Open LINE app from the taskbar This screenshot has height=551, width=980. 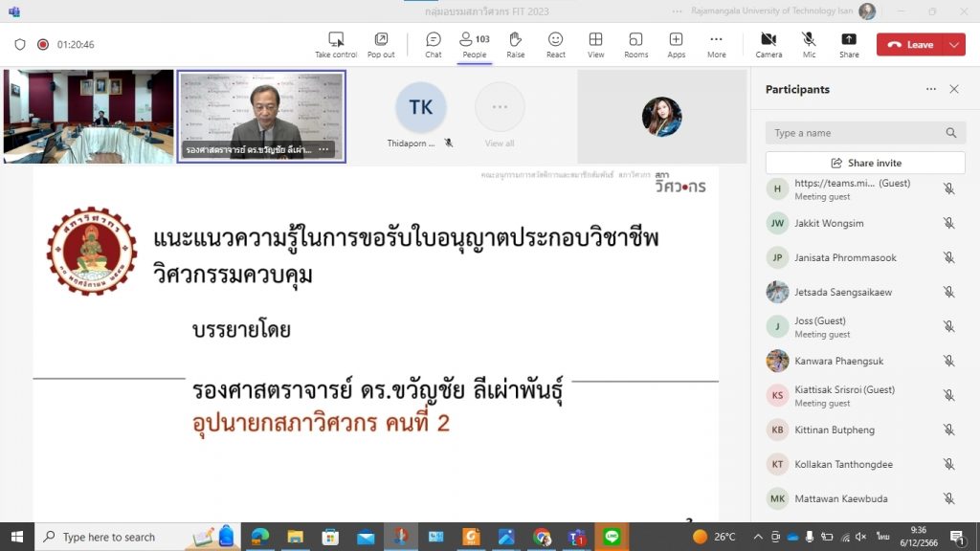tap(612, 537)
